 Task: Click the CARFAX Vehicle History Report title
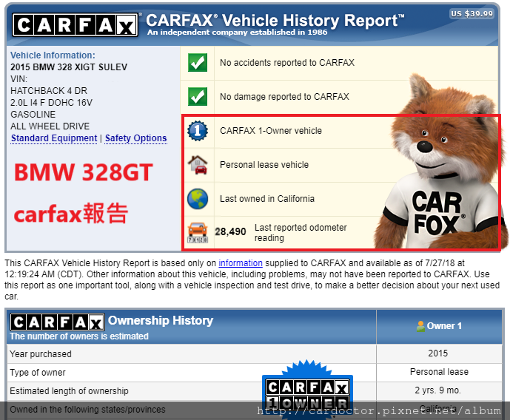pos(275,20)
